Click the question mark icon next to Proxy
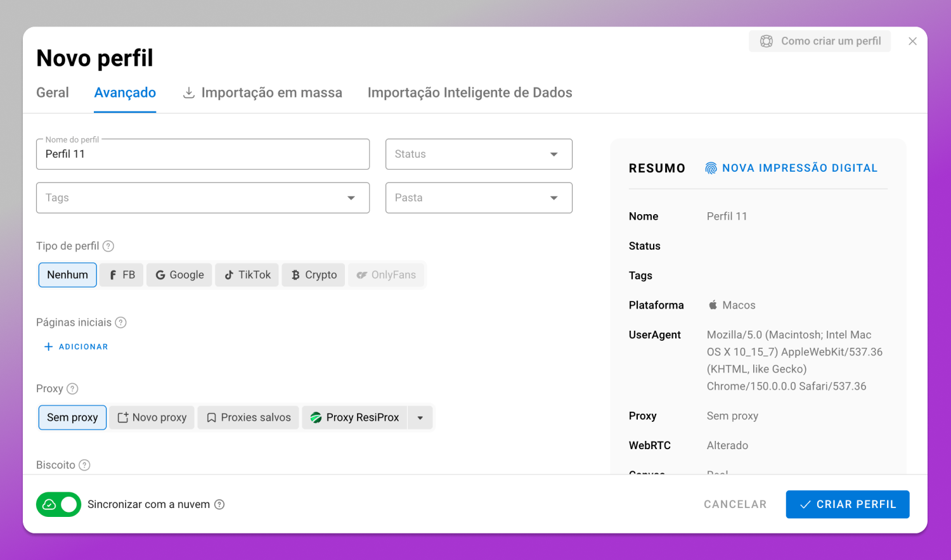Image resolution: width=951 pixels, height=560 pixels. 72,388
